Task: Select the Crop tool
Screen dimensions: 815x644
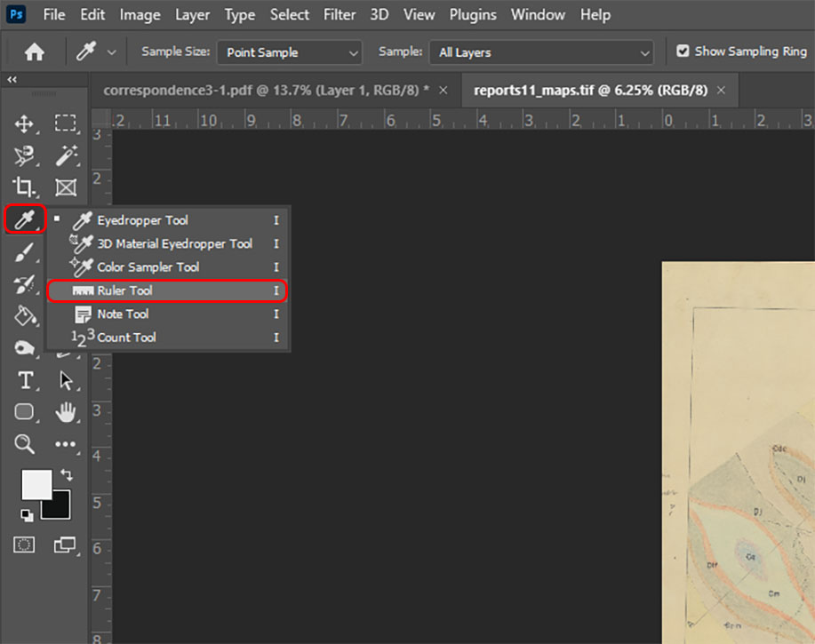Action: (24, 187)
